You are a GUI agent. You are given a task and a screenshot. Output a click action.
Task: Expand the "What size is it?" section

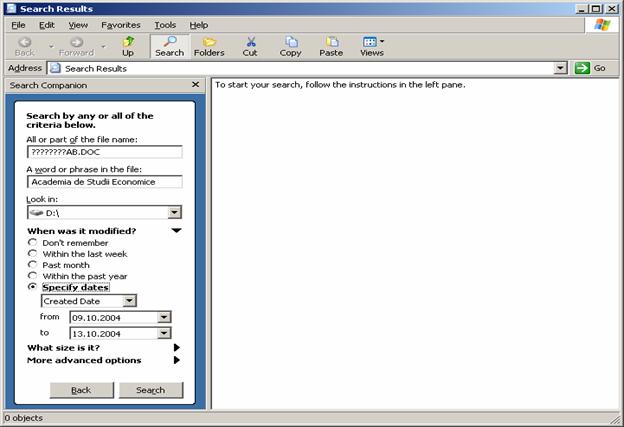pyautogui.click(x=176, y=348)
